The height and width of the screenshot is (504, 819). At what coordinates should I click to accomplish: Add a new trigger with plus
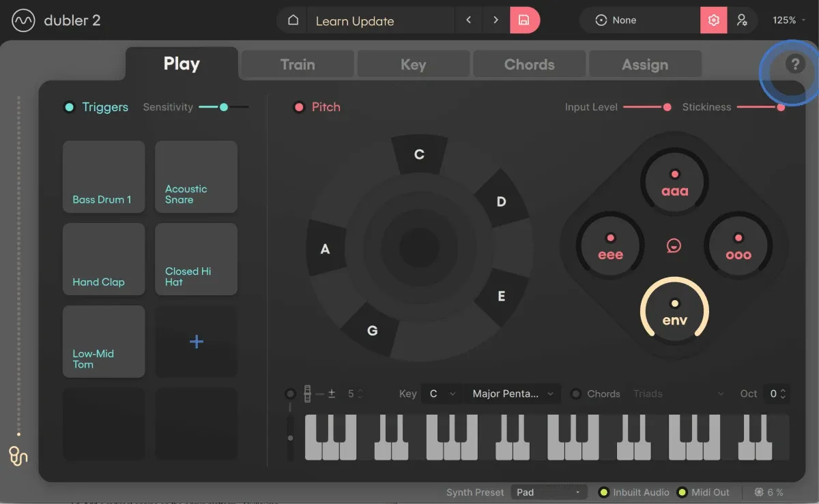[x=197, y=342]
